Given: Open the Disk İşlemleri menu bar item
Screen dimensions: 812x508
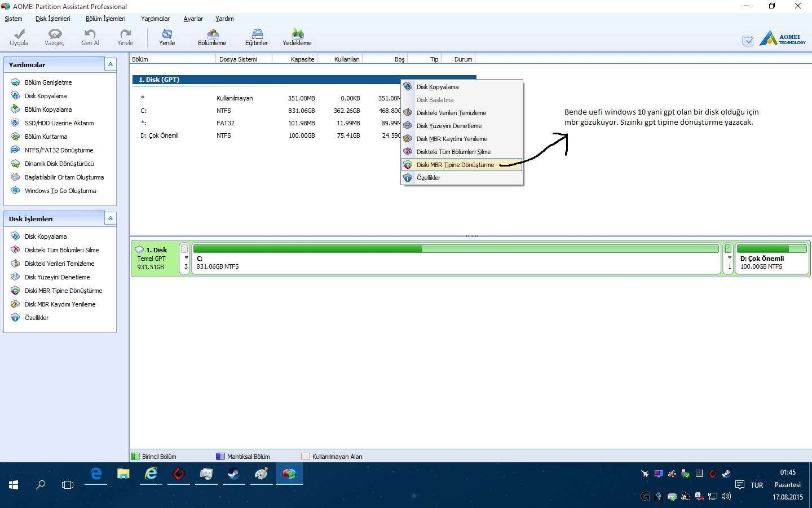Looking at the screenshot, I should pos(53,19).
